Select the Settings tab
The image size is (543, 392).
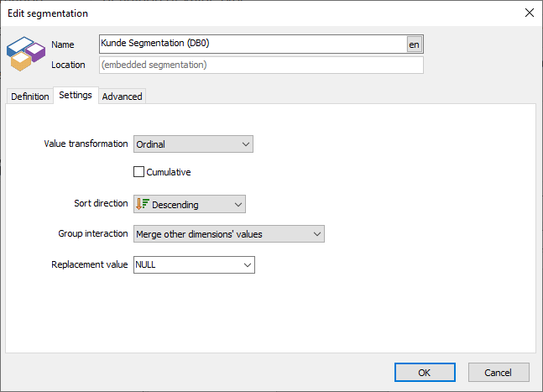76,95
